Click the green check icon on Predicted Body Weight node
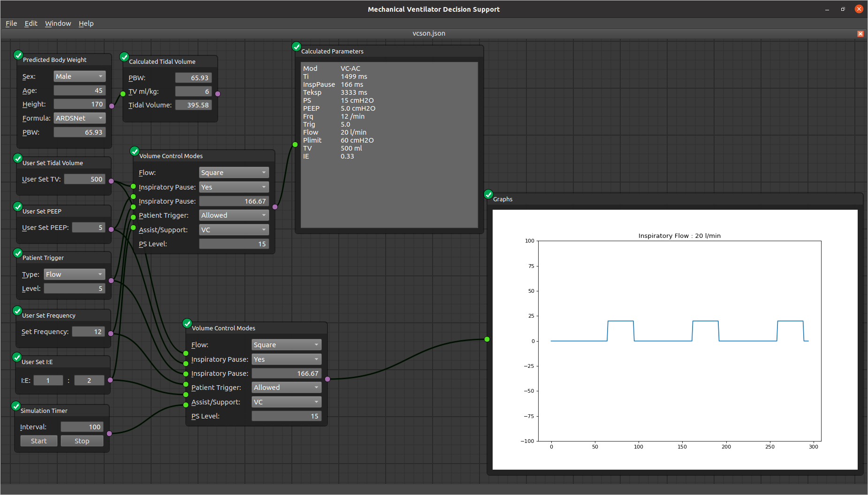 point(18,55)
